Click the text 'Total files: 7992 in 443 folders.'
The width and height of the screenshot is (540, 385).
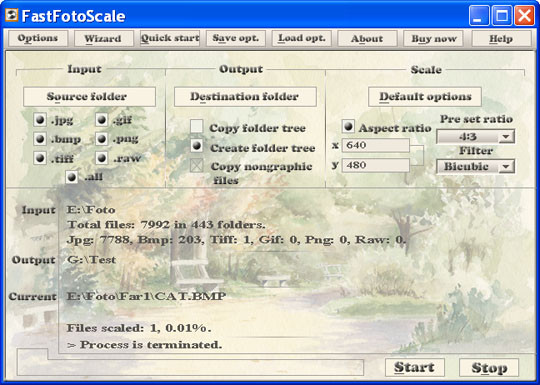[x=166, y=225]
